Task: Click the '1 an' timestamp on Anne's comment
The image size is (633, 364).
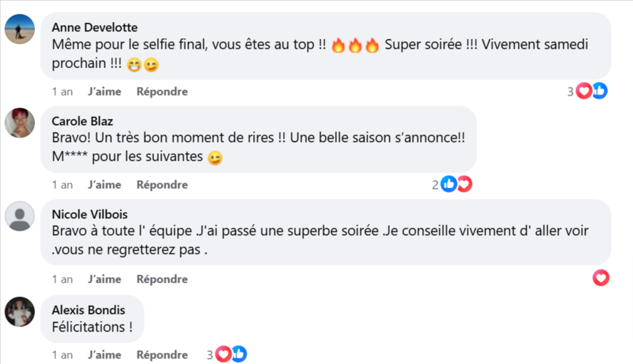Action: tap(62, 91)
